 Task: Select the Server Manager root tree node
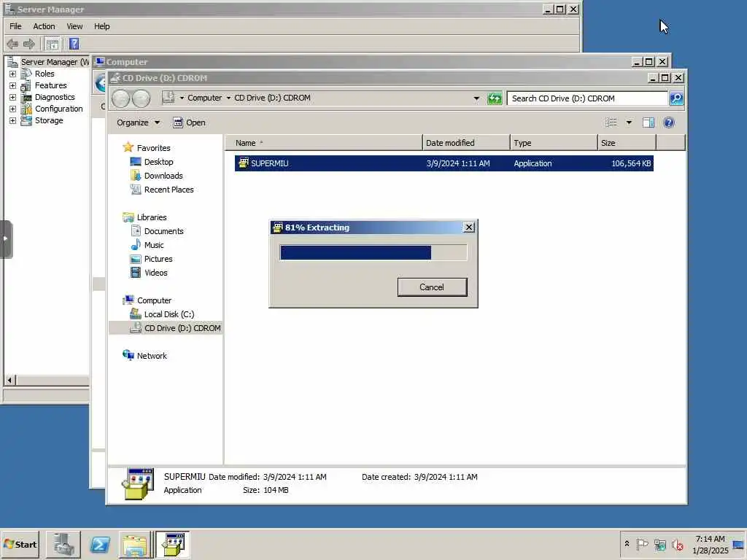[49, 62]
